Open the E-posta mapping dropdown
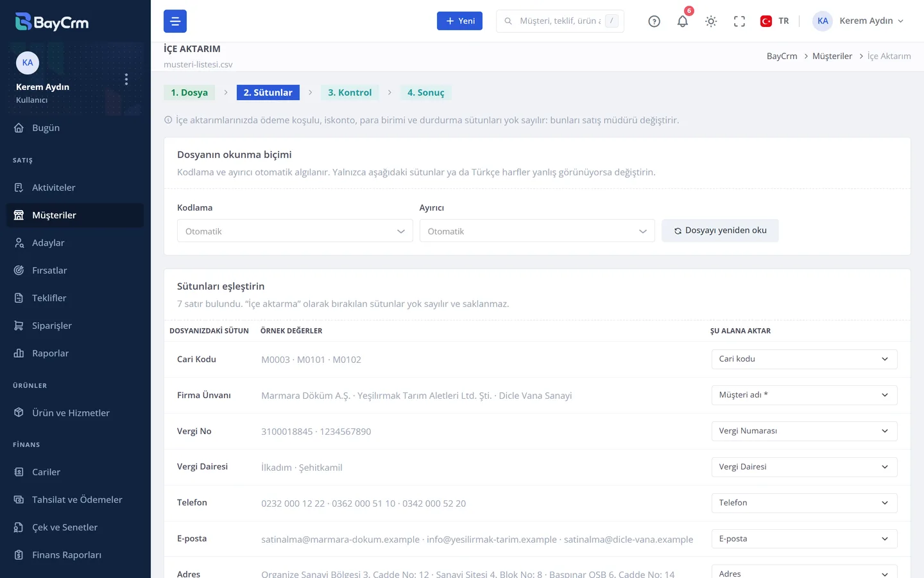This screenshot has width=924, height=578. pyautogui.click(x=804, y=539)
